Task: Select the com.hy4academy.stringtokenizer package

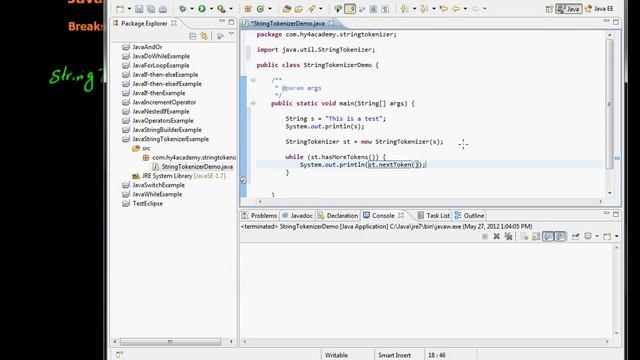Action: (x=189, y=157)
